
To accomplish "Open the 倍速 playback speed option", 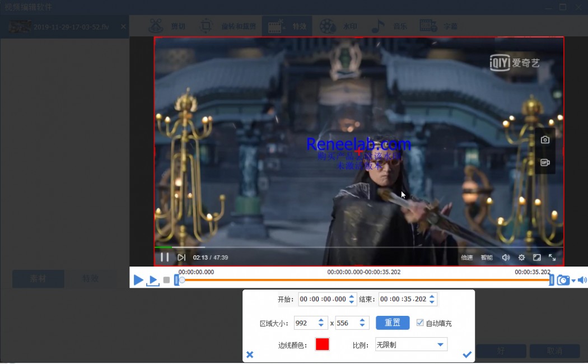I will (x=466, y=258).
